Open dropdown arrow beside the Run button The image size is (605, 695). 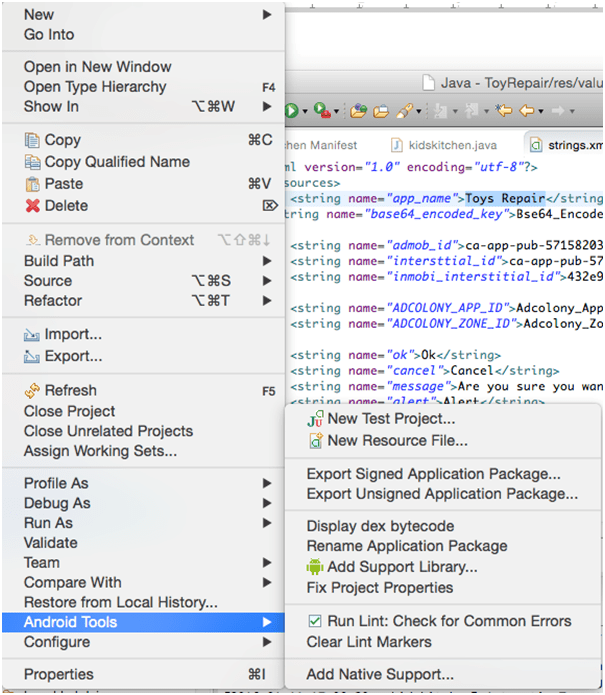click(x=305, y=111)
